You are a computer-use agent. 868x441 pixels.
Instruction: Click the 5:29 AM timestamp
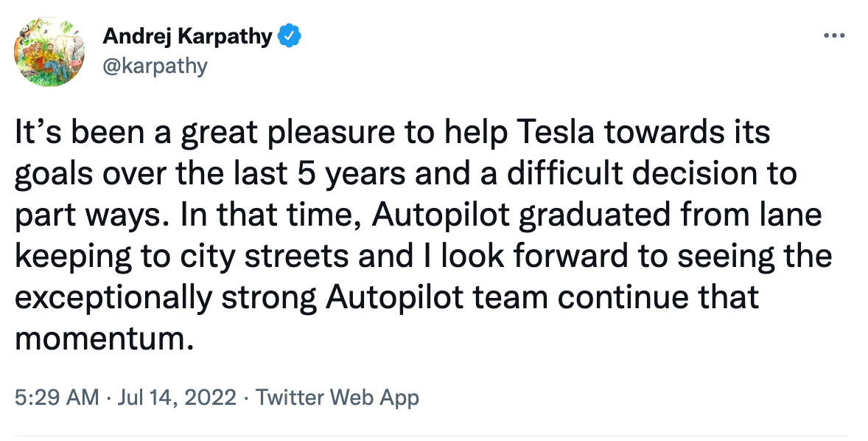pyautogui.click(x=57, y=397)
